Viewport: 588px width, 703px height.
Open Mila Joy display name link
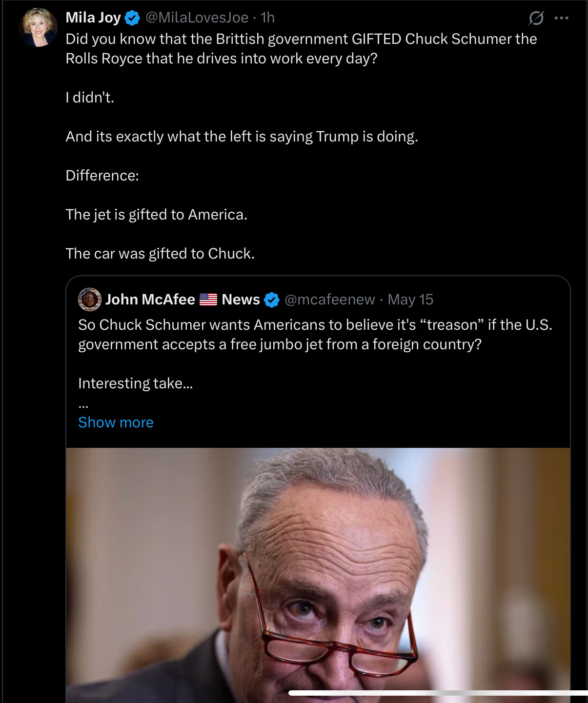click(93, 18)
